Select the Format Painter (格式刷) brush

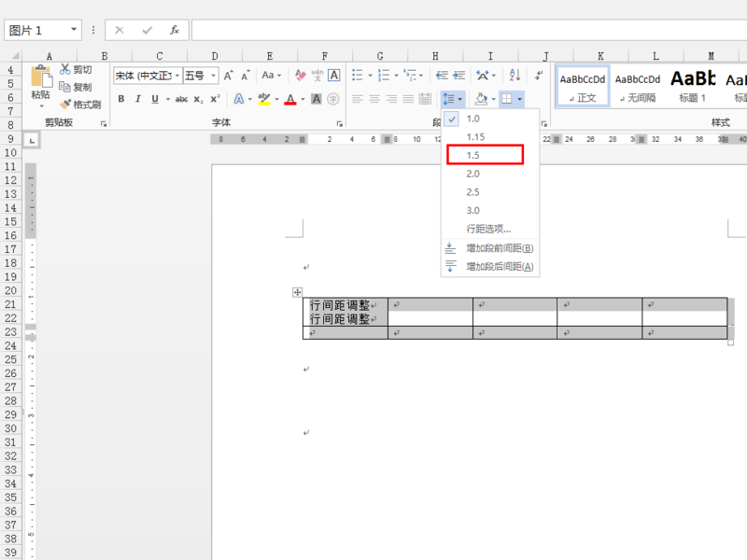coord(65,105)
